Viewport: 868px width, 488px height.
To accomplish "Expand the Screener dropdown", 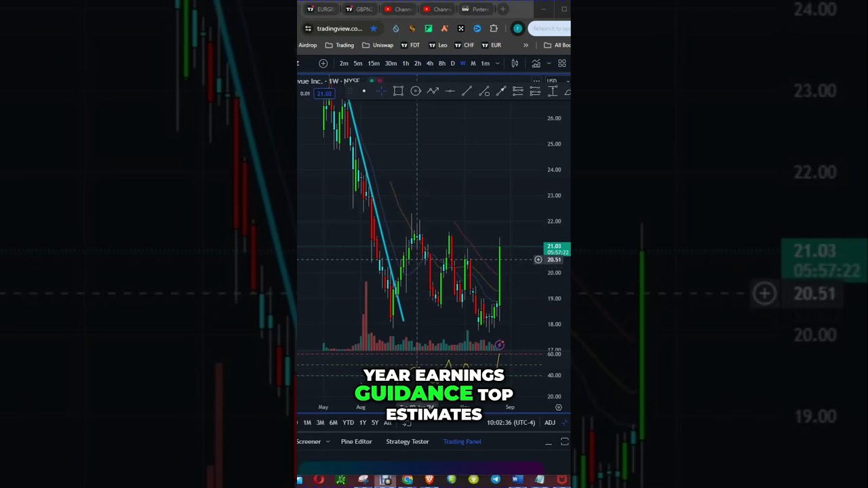I will click(x=328, y=442).
